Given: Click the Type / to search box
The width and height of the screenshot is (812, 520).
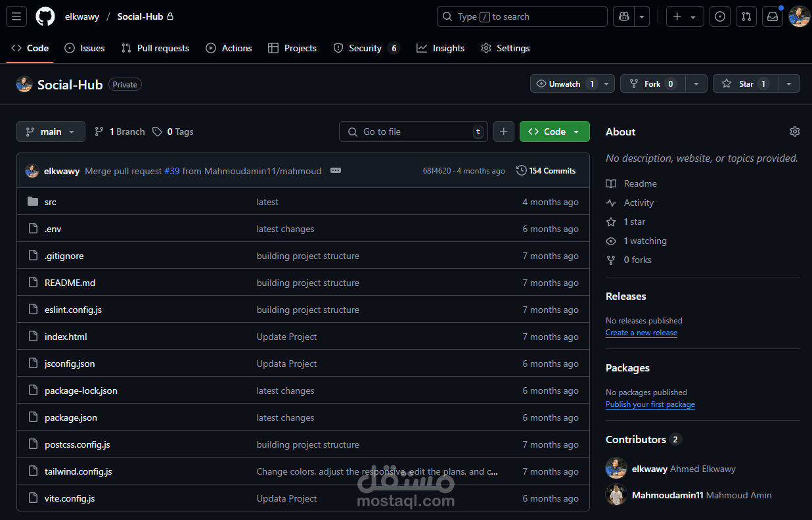Looking at the screenshot, I should (x=522, y=16).
